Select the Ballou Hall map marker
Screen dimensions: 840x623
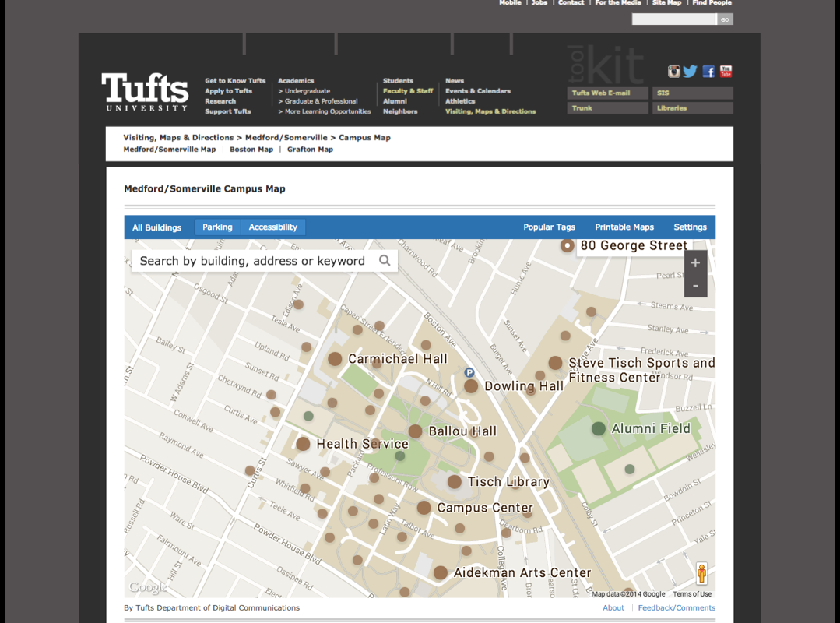pos(416,431)
